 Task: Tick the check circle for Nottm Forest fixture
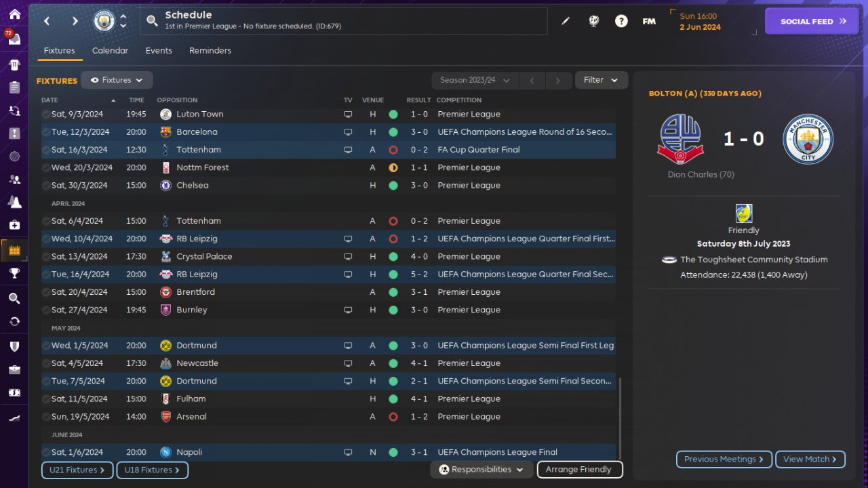(45, 167)
